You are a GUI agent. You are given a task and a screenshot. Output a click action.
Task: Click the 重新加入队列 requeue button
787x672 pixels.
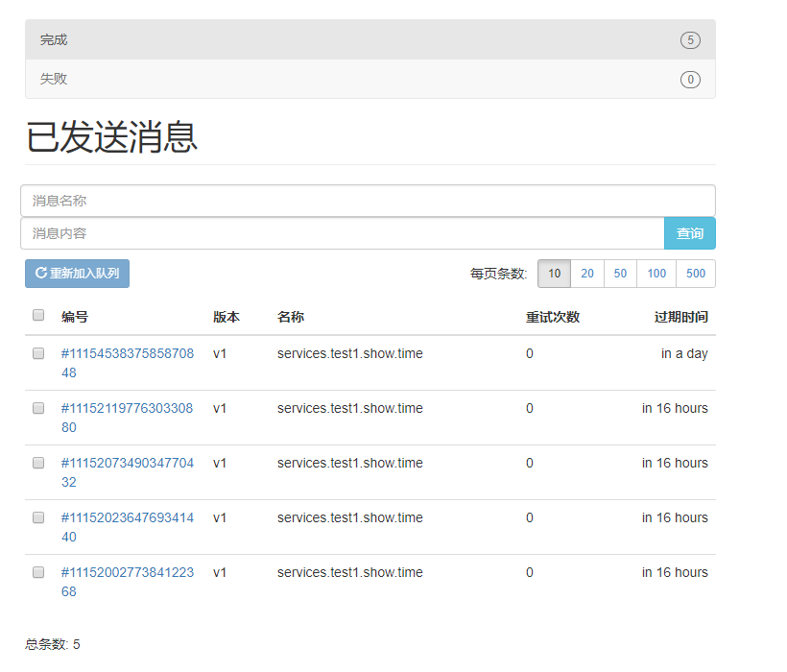[x=78, y=274]
